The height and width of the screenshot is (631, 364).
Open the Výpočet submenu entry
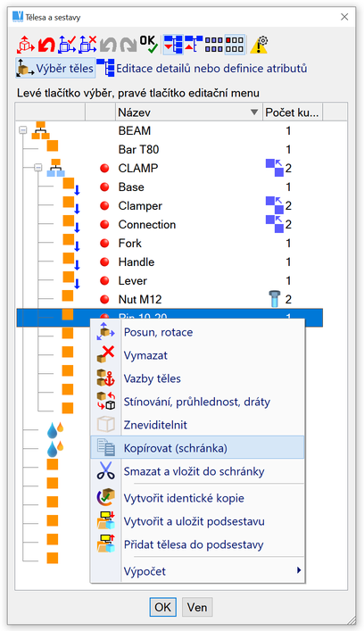coord(197,571)
